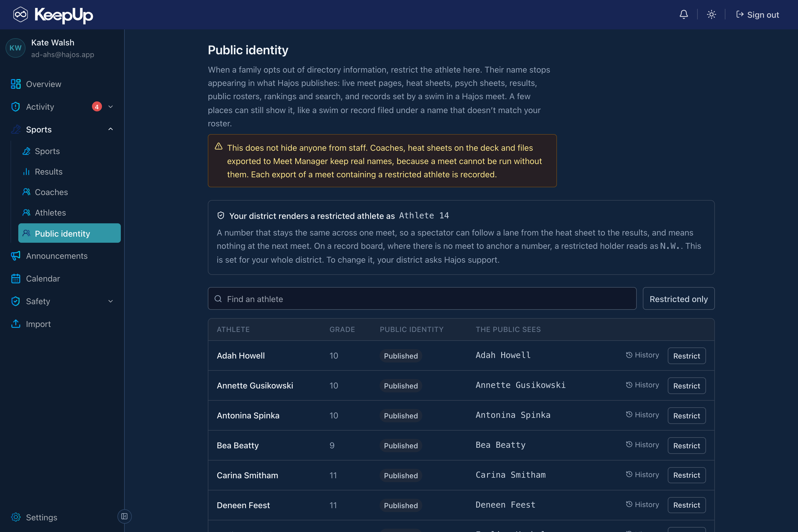Viewport: 798px width, 532px height.
Task: Open the Athletes sub-item
Action: coord(69,213)
